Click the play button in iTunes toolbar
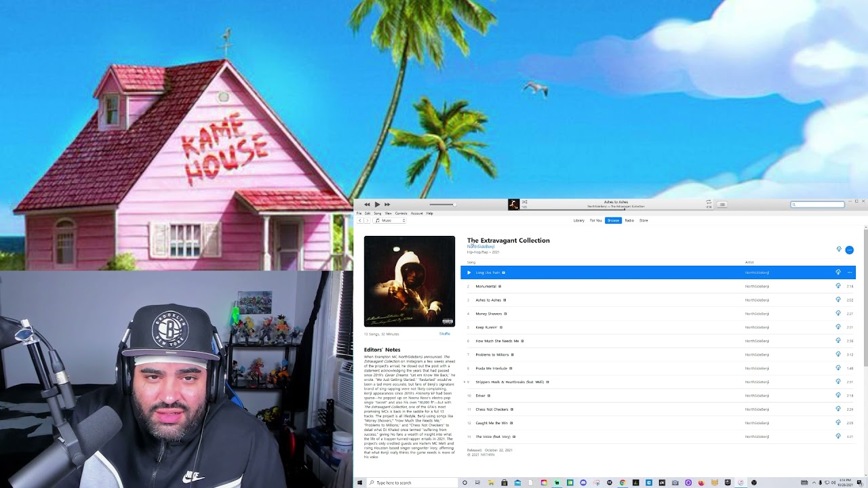The width and height of the screenshot is (868, 488). tap(377, 205)
